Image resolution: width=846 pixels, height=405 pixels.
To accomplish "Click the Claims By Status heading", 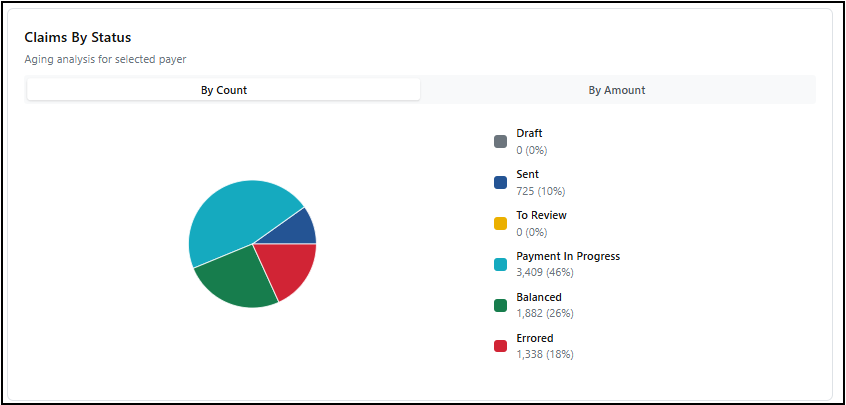I will coord(77,38).
